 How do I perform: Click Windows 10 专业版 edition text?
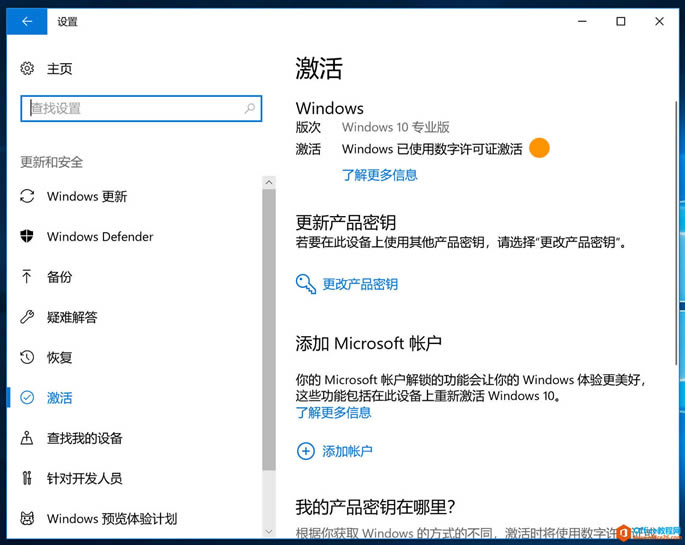click(x=396, y=127)
